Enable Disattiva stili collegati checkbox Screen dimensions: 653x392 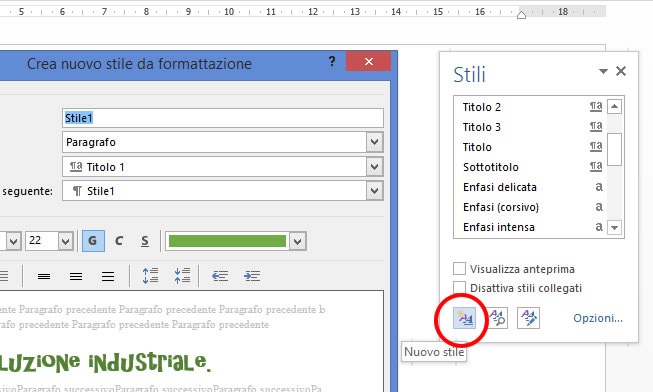click(459, 287)
